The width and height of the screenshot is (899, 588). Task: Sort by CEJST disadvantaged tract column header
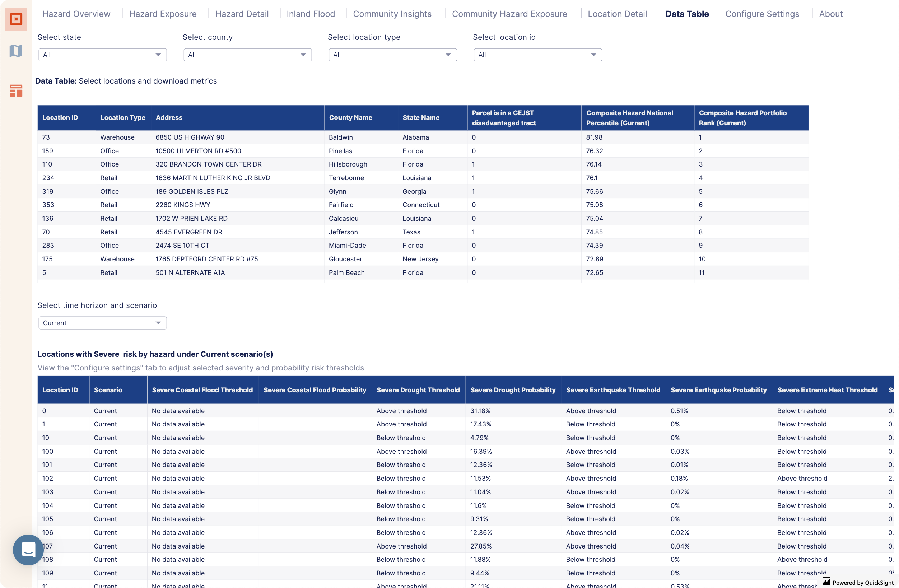[x=524, y=118]
